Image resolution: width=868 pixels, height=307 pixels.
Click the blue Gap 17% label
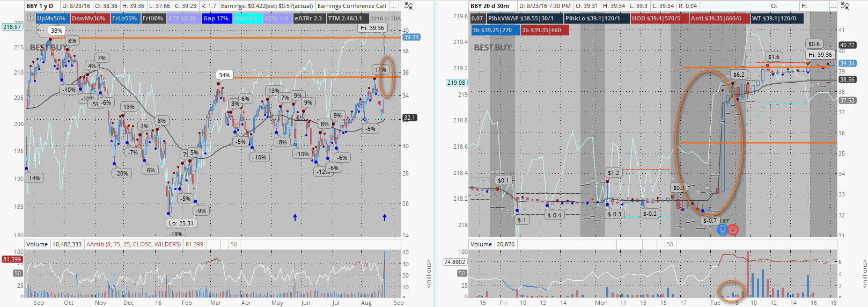(216, 18)
